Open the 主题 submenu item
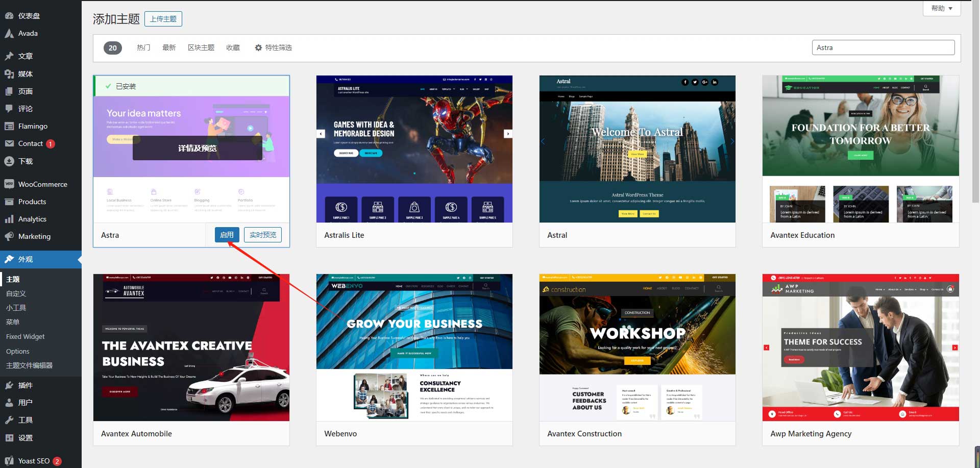This screenshot has height=468, width=980. click(13, 279)
